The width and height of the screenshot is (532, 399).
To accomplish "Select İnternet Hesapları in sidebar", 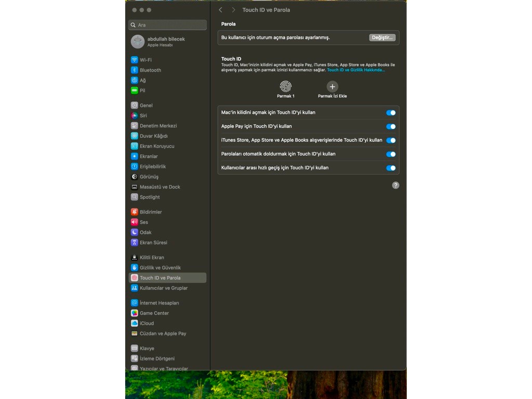I will 168,303.
